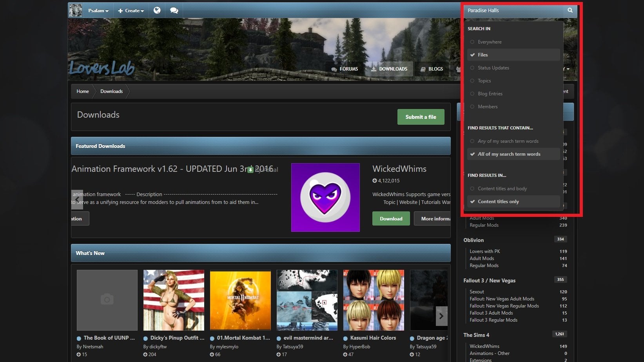Select the Everywhere search option
Viewport: 644px width, 362px height.
tap(513, 42)
